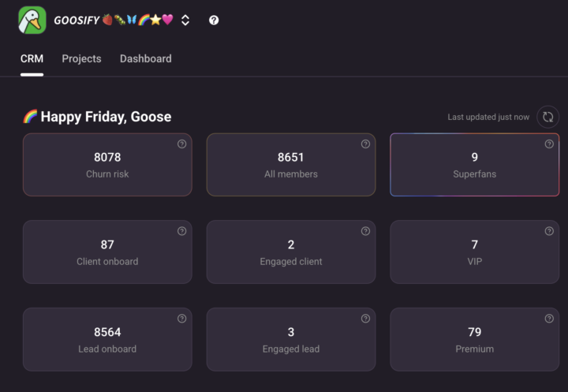The height and width of the screenshot is (392, 568).
Task: Open the Churn risk segment
Action: pos(107,165)
